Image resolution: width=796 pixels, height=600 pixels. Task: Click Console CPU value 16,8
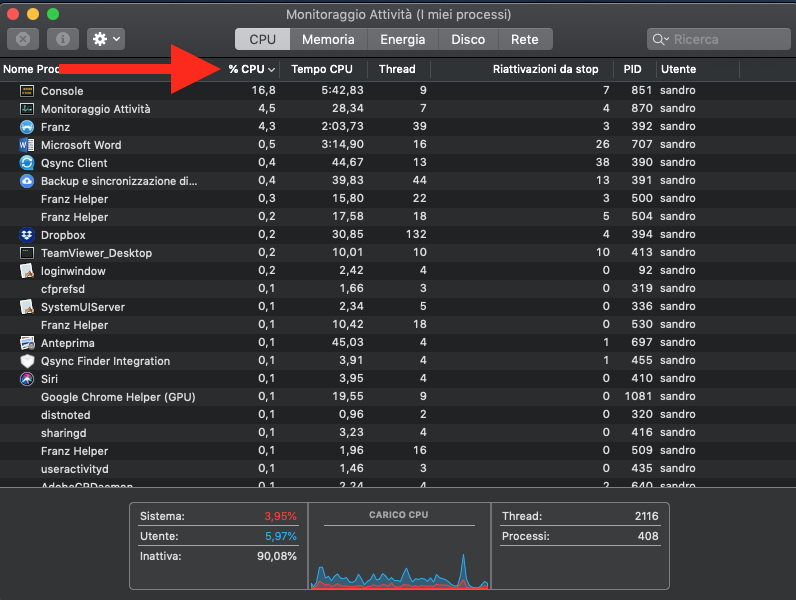click(263, 90)
